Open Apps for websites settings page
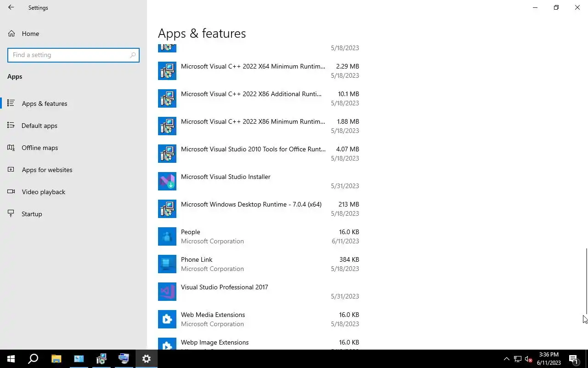This screenshot has height=368, width=588. pos(73,170)
